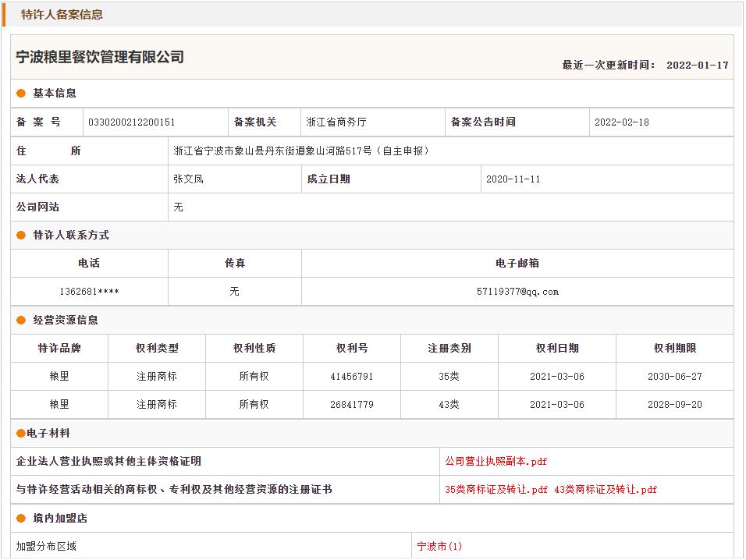Image resolution: width=746 pixels, height=560 pixels.
Task: Click the trademark number 26841779 cell
Action: tap(351, 405)
